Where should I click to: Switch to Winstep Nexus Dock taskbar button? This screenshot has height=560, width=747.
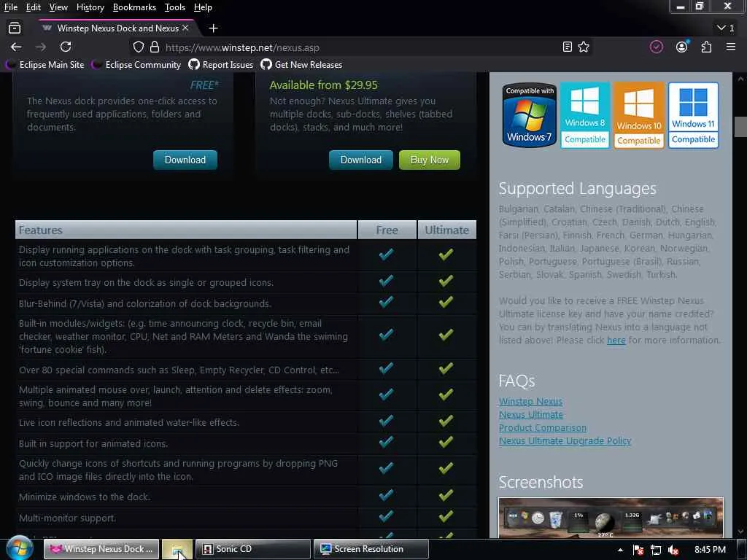101,549
